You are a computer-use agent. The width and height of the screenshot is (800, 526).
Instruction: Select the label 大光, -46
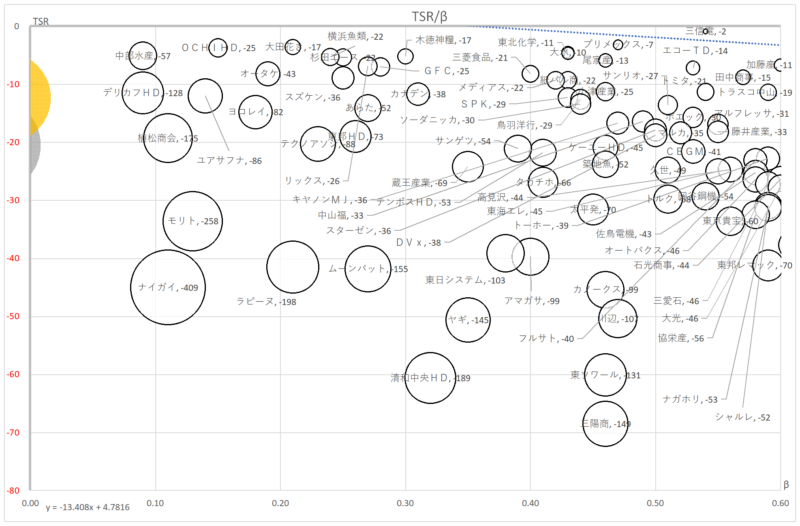pos(680,318)
